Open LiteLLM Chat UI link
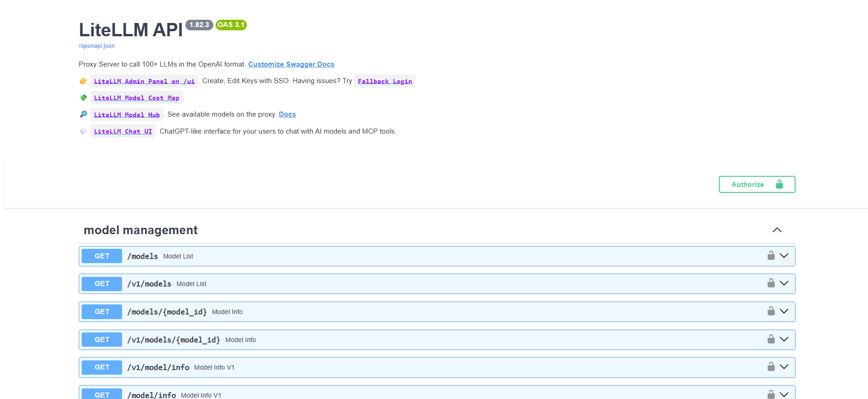868x399 pixels. pos(123,131)
